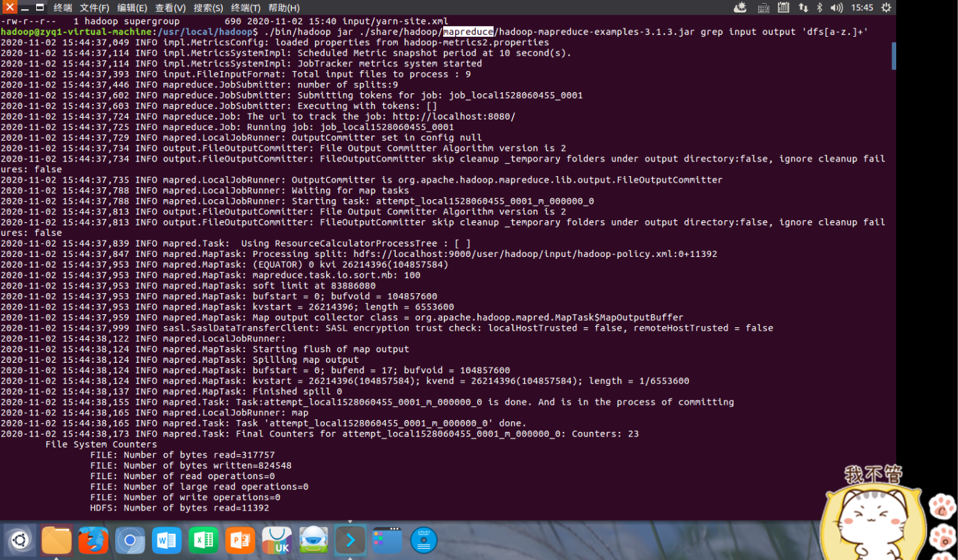Open the green Excel spreadsheet app icon
The height and width of the screenshot is (560, 958).
[x=204, y=540]
